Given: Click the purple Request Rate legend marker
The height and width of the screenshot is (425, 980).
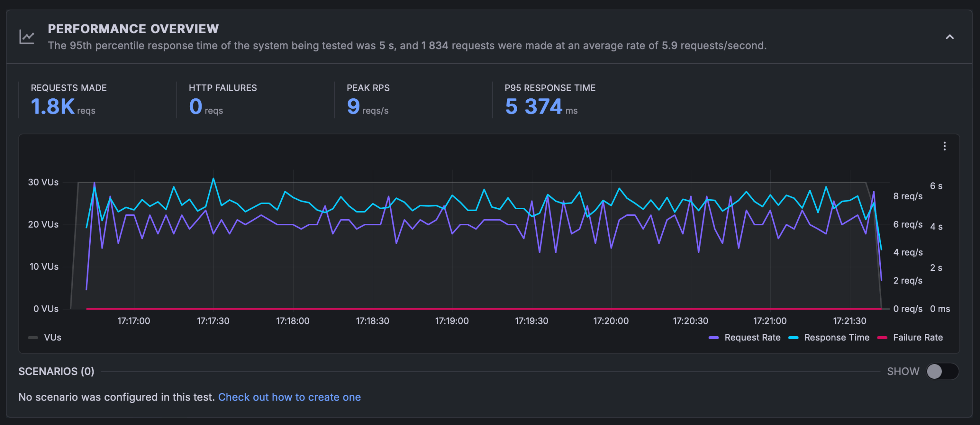Looking at the screenshot, I should point(714,337).
